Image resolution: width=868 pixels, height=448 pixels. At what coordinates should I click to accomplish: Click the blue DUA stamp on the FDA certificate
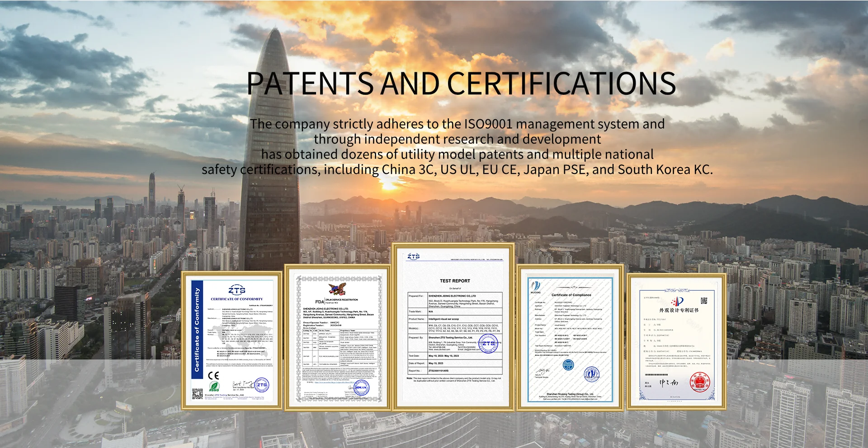[x=361, y=387]
